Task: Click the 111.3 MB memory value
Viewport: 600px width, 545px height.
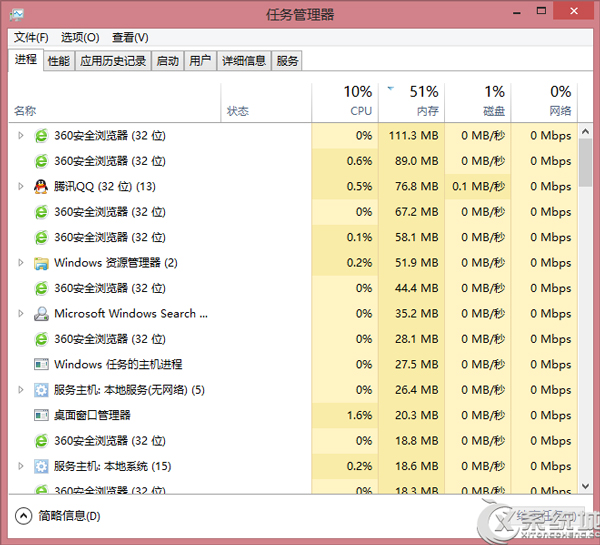Action: click(413, 135)
